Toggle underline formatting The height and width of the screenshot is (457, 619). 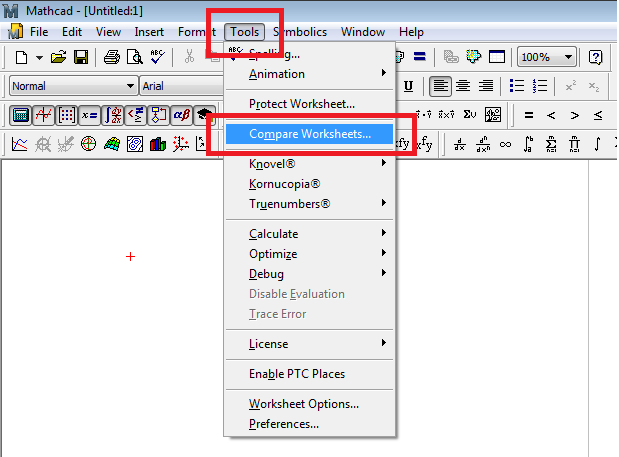409,86
